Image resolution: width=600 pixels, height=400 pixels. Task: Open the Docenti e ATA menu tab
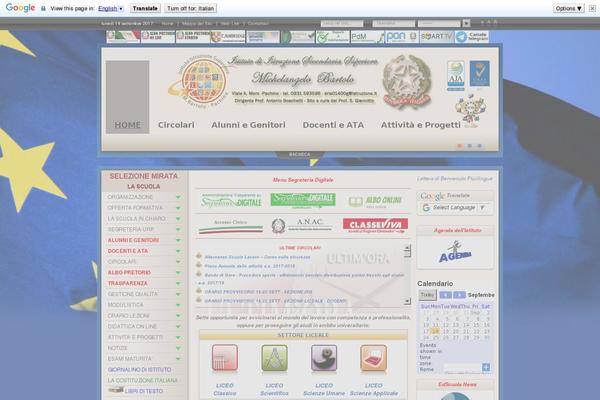[x=333, y=125]
